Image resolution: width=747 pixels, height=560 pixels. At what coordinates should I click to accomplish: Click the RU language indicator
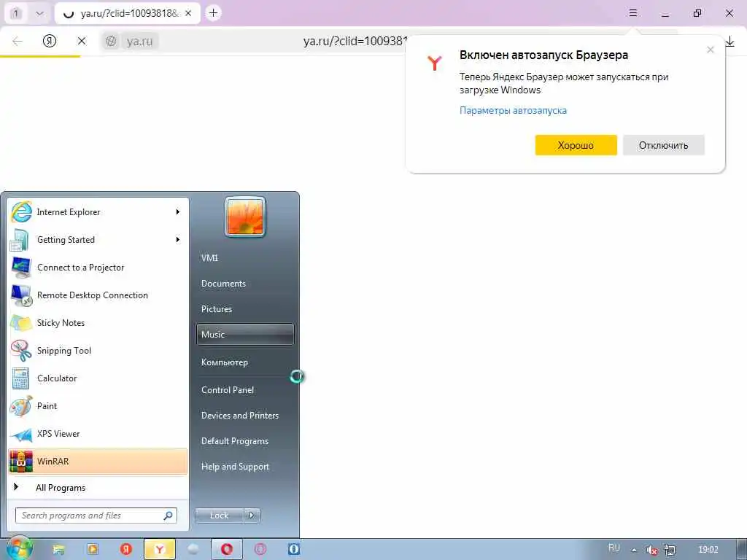[614, 548]
